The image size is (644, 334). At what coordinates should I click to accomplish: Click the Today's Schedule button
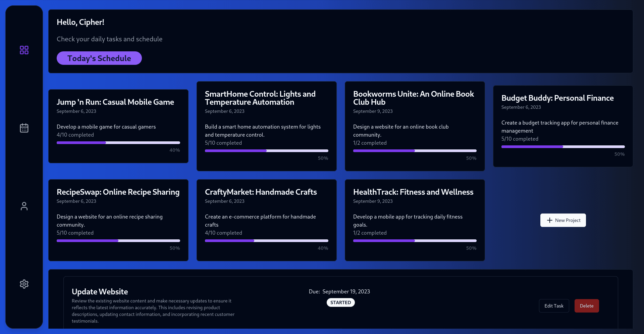pos(99,58)
